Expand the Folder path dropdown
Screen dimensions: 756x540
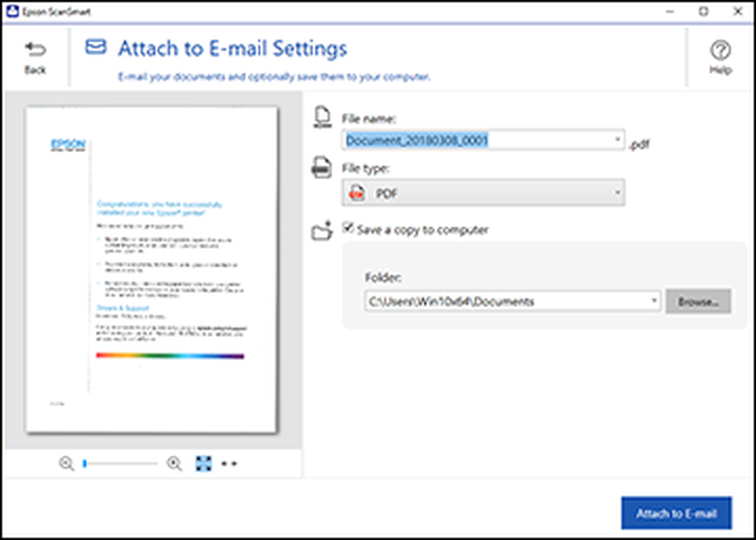[x=654, y=300]
